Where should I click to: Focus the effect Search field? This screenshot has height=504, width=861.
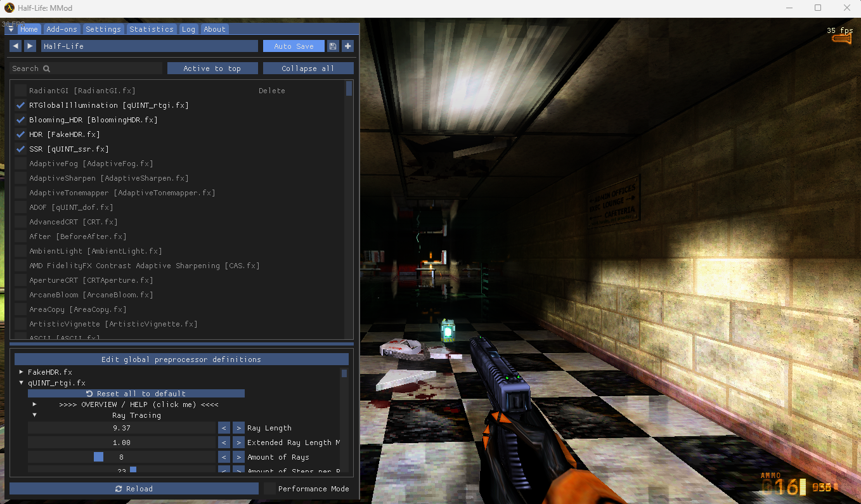click(86, 68)
